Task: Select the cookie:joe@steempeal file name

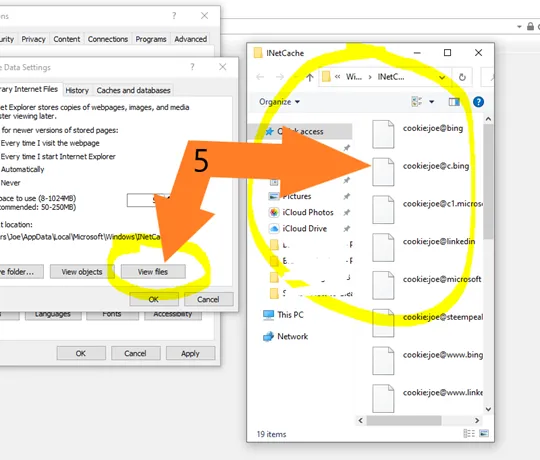Action: point(443,317)
